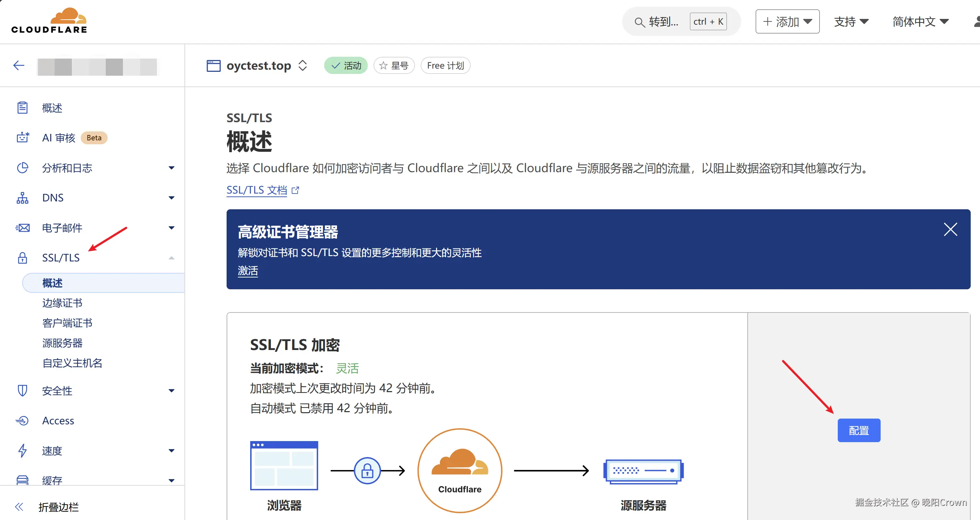The image size is (980, 520).
Task: Click the Access login arrow icon
Action: click(x=22, y=420)
